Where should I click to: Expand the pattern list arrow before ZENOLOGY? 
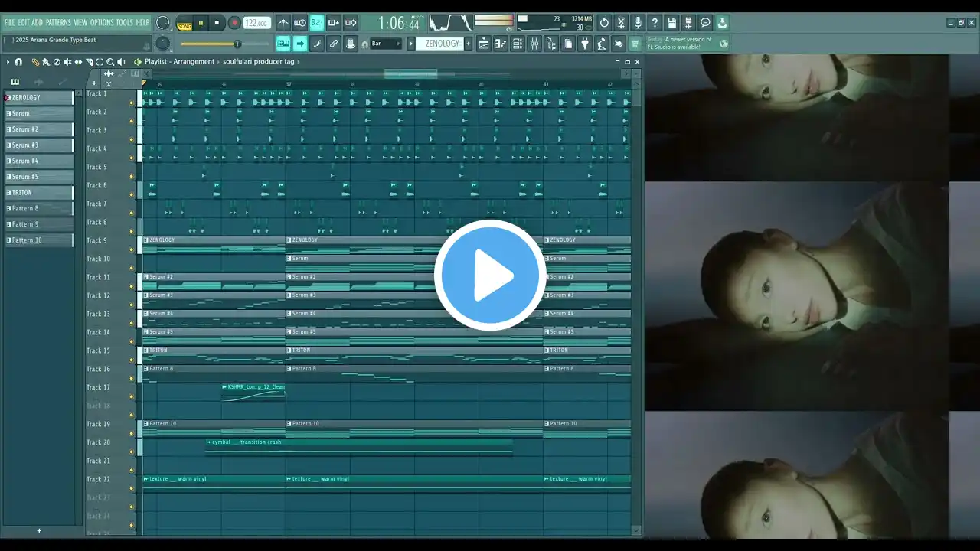(411, 44)
